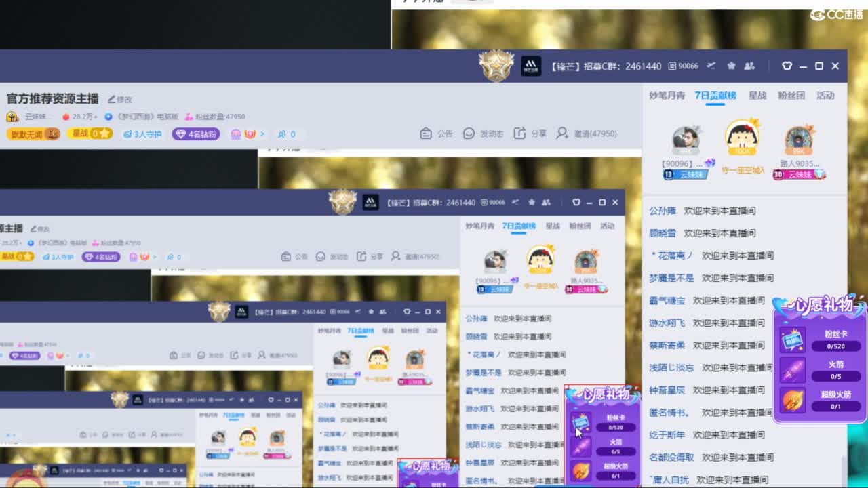The image size is (868, 488).
Task: Click the crowned cartoon girl avatar in largest window
Action: pos(742,138)
